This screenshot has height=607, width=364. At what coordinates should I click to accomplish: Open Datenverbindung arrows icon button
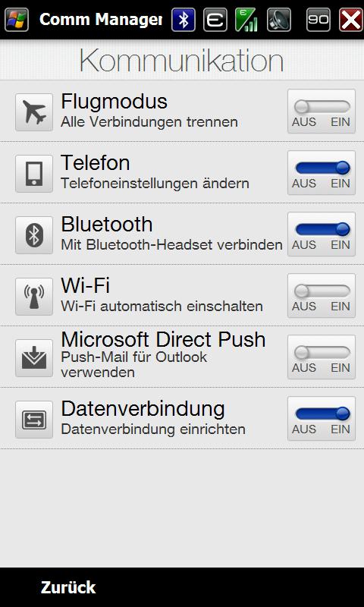(34, 420)
